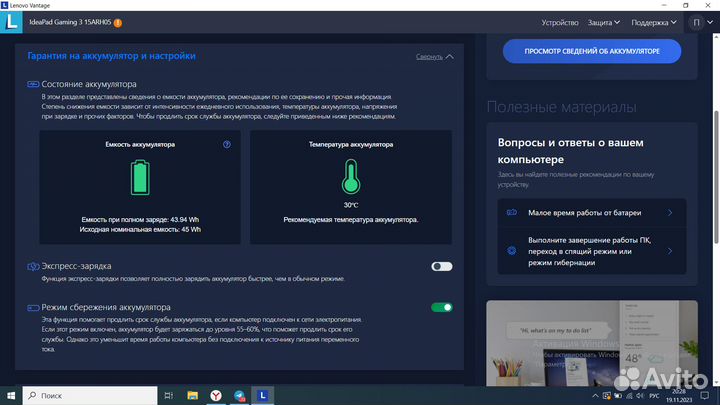The image size is (720, 405).
Task: Click the taskbar clock and date
Action: (679, 395)
